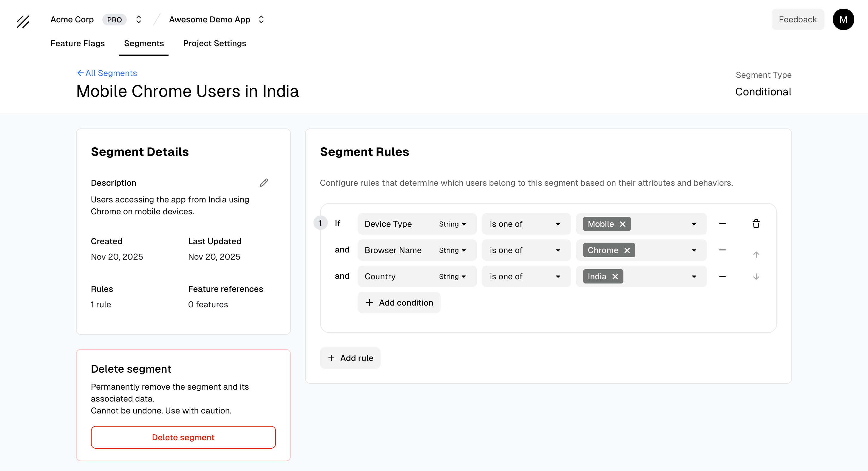Open Project Settings

(x=215, y=44)
